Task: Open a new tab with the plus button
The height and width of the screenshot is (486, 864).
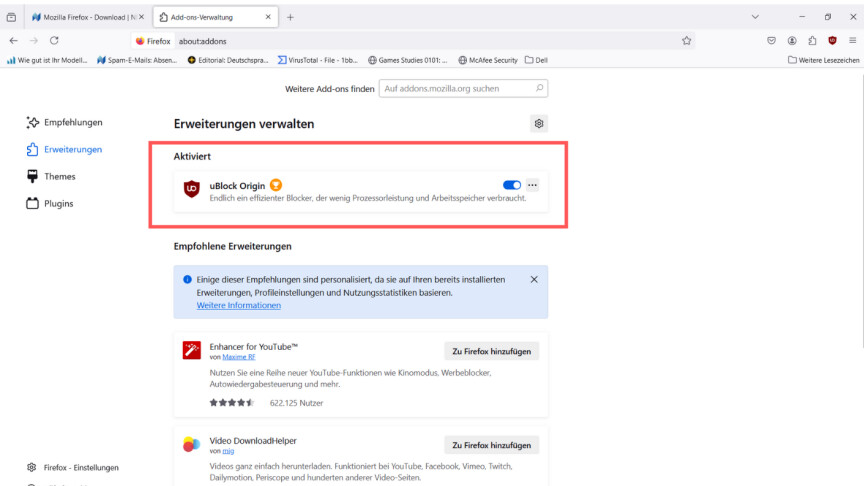Action: coord(290,17)
